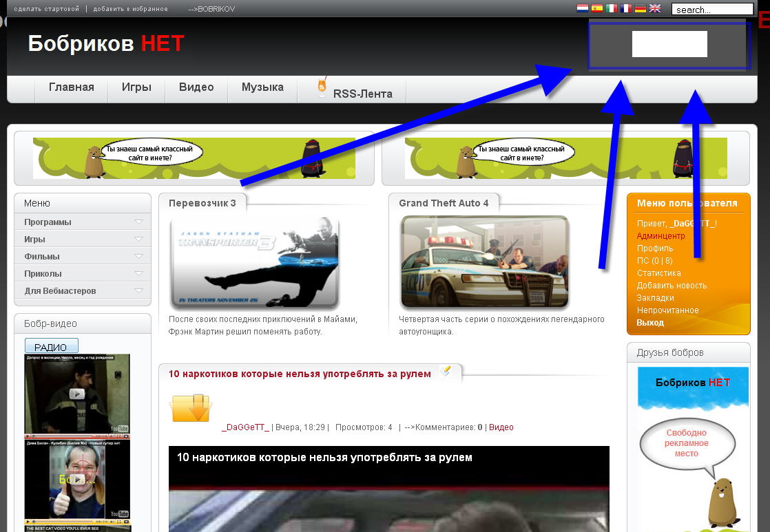Screen dimensions: 770x532
Task: Expand the Для Вебмастеров menu arrow
Action: tap(138, 290)
